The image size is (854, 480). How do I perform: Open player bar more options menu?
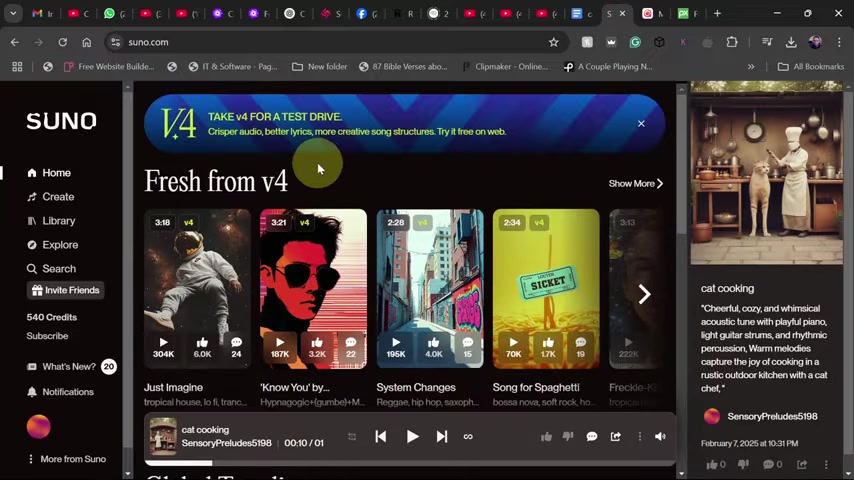click(639, 436)
